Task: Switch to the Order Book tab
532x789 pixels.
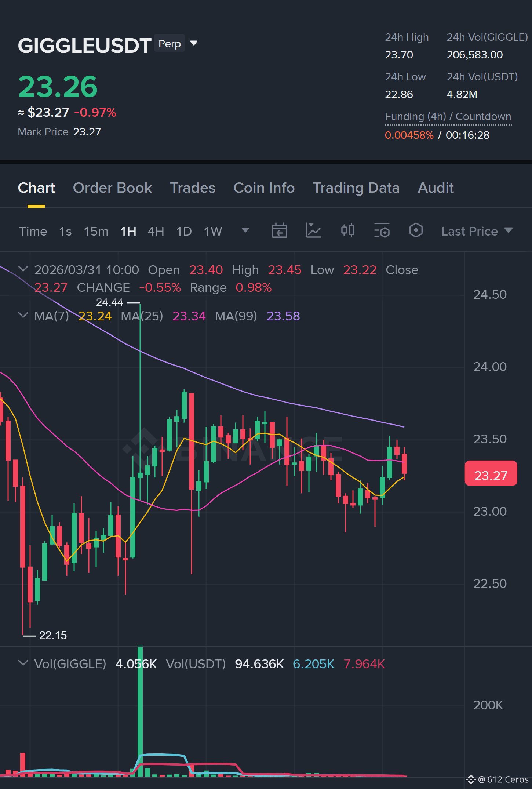Action: 112,188
